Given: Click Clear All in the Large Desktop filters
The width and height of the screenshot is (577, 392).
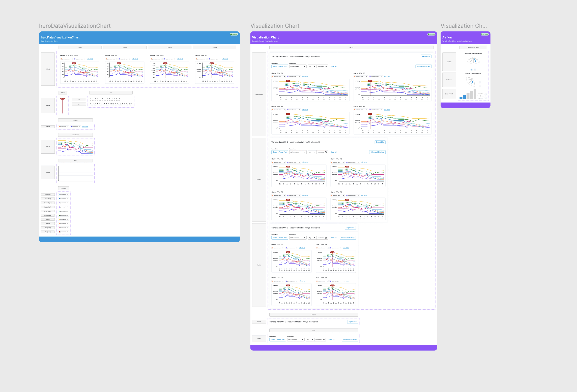Looking at the screenshot, I should tap(333, 67).
